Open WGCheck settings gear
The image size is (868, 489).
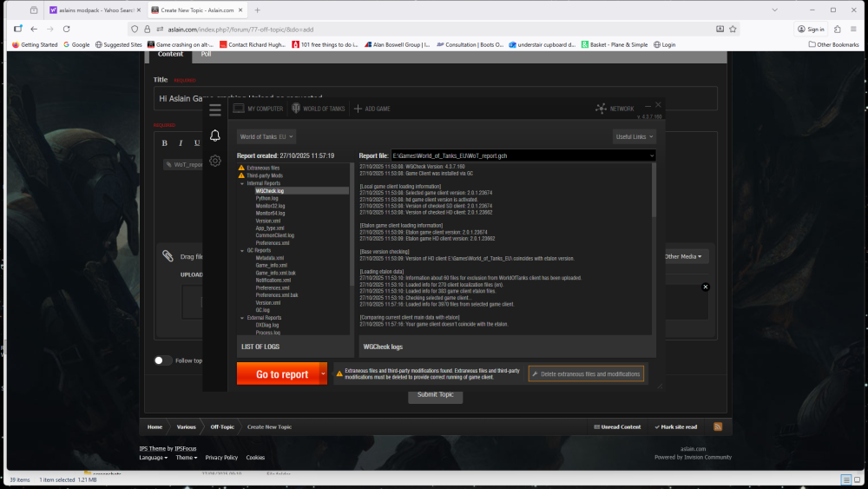tap(214, 162)
